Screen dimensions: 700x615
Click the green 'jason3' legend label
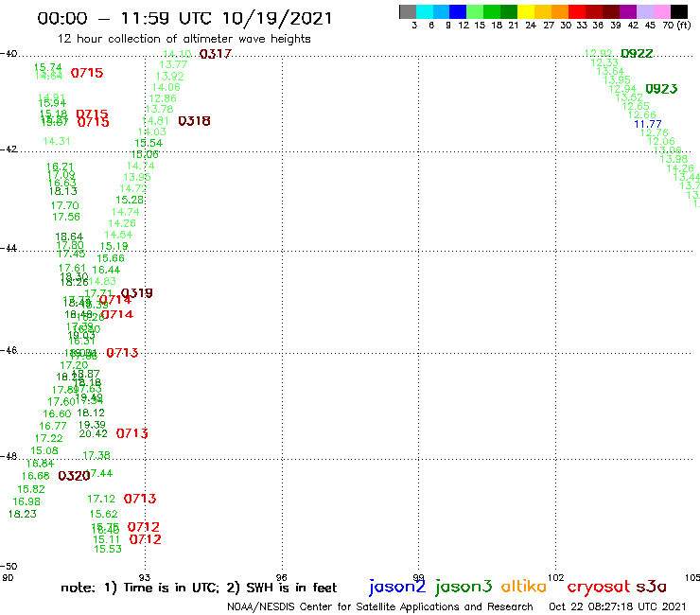click(464, 587)
